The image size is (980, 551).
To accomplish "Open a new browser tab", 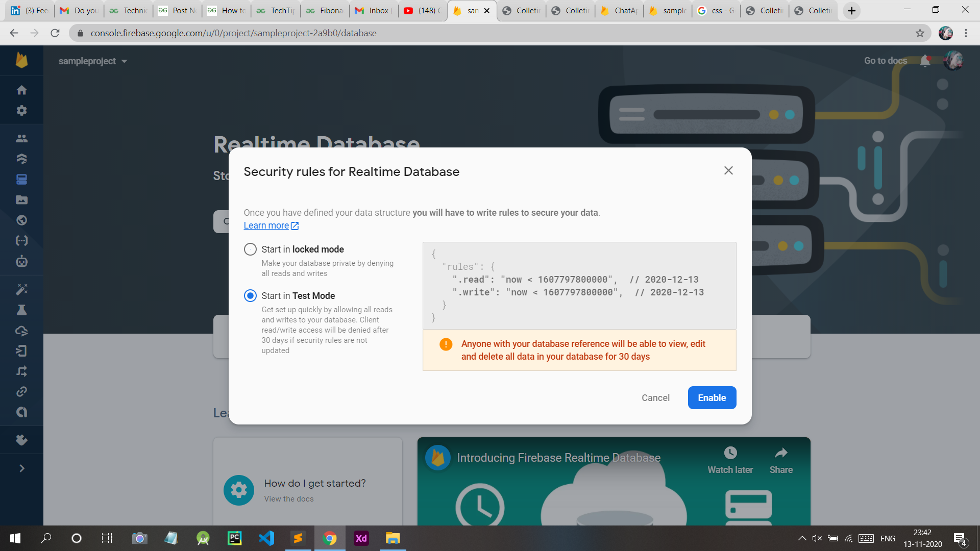I will 851,11.
